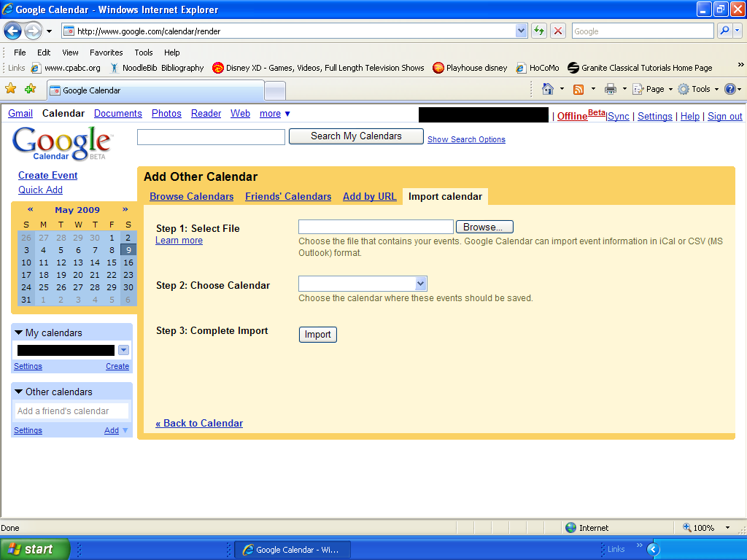Open the Favorites menu
747x560 pixels.
point(107,52)
